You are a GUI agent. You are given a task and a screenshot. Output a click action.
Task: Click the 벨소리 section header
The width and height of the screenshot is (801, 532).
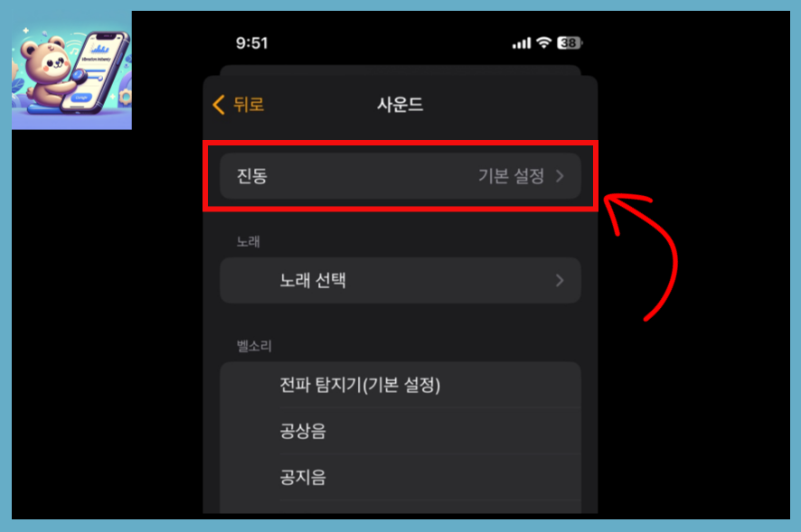click(x=254, y=346)
